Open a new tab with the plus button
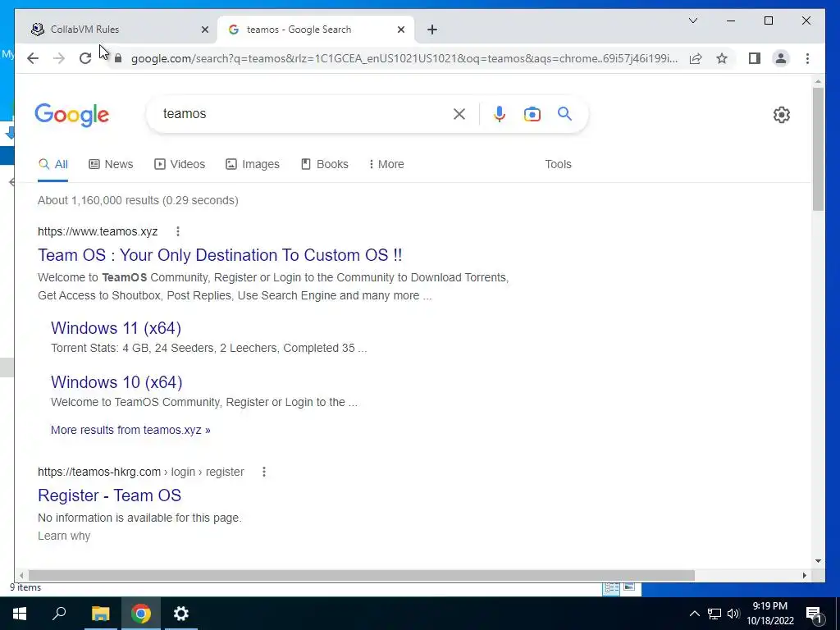The width and height of the screenshot is (840, 630). (x=432, y=30)
